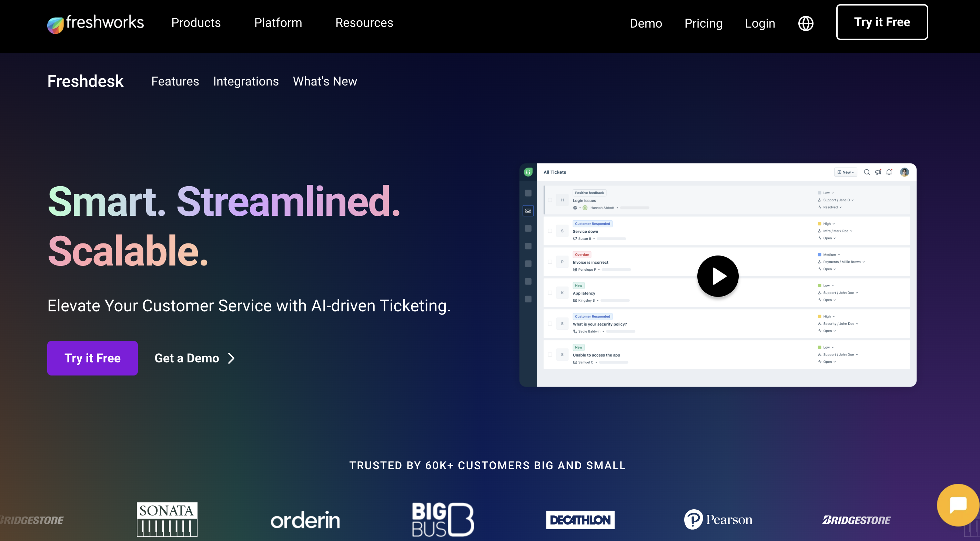The width and height of the screenshot is (980, 541).
Task: Click the green headset Freshdesk icon in preview
Action: tap(528, 172)
